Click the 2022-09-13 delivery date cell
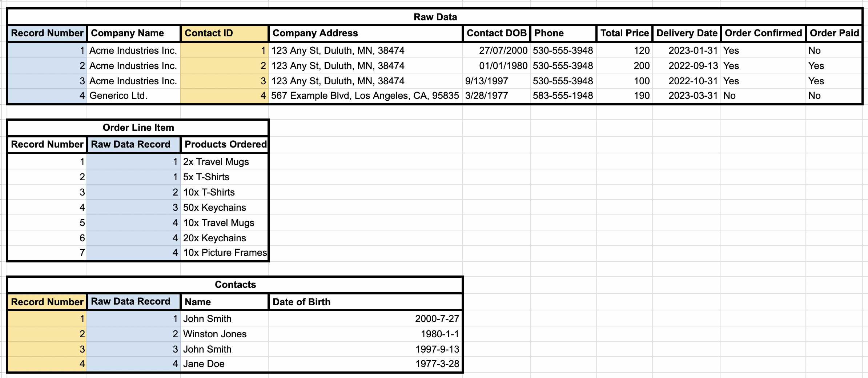The image size is (868, 378). tap(687, 66)
